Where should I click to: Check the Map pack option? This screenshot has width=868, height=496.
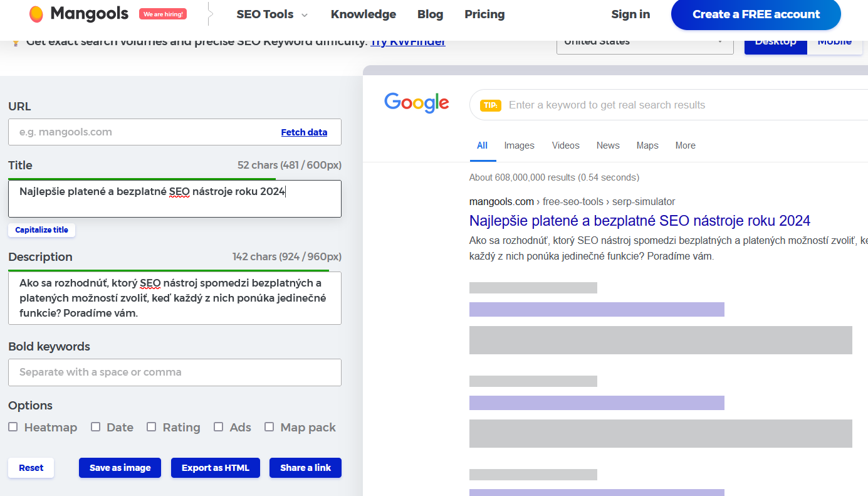pyautogui.click(x=269, y=427)
